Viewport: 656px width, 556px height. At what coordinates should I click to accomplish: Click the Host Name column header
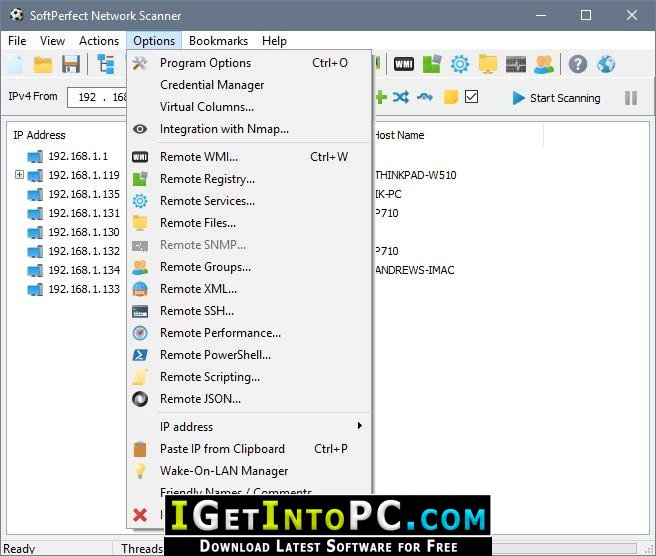tap(400, 135)
